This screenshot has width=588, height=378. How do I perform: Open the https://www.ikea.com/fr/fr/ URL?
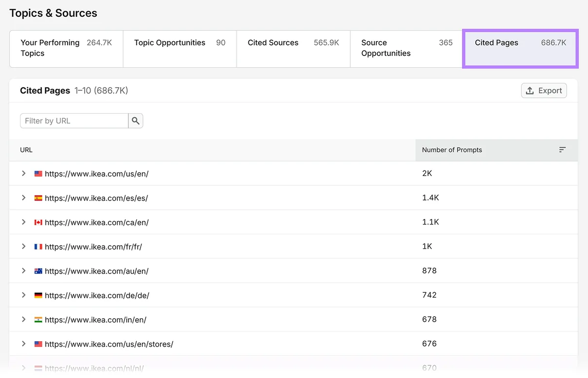click(94, 247)
